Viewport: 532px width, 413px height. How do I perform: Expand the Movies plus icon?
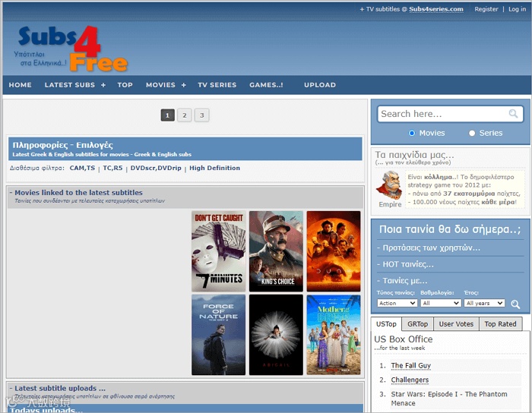pyautogui.click(x=184, y=85)
